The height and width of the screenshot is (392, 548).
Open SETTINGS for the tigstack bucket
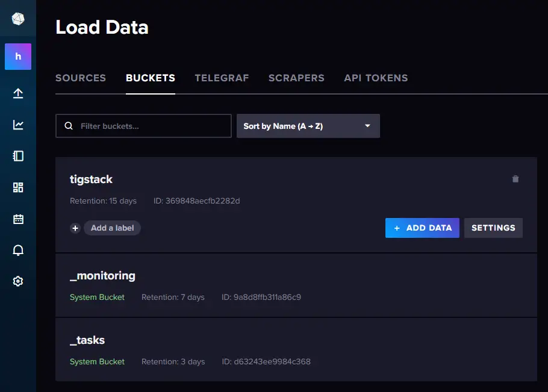click(x=493, y=228)
